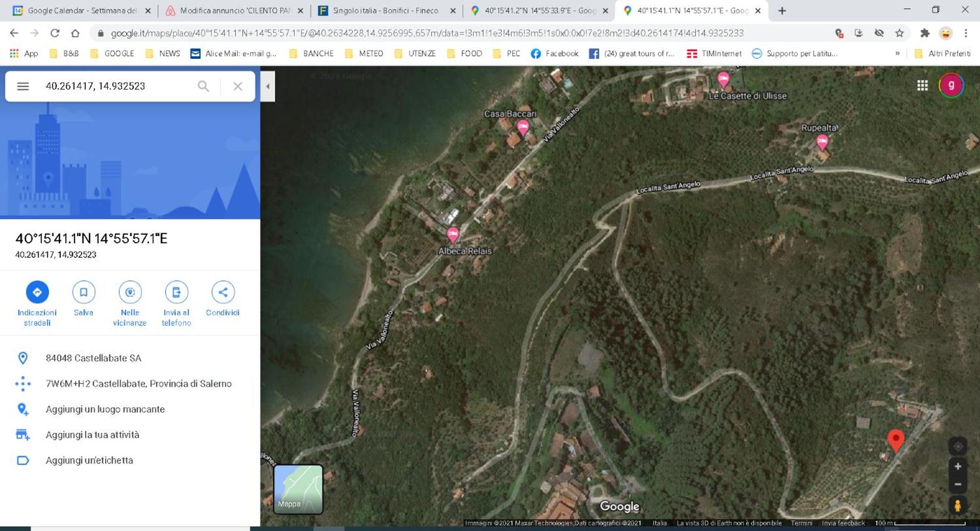The height and width of the screenshot is (531, 980).
Task: Search nearby with Nelle vicinanze icon
Action: pos(130,292)
